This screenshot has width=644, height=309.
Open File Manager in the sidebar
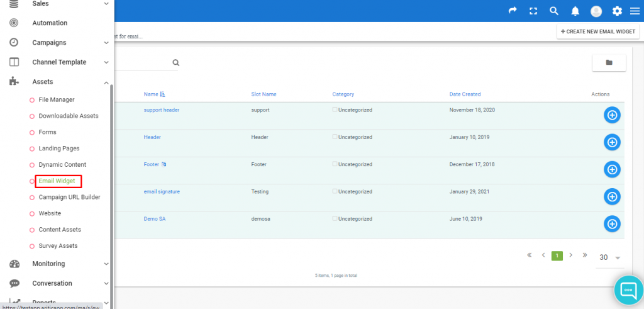(56, 99)
